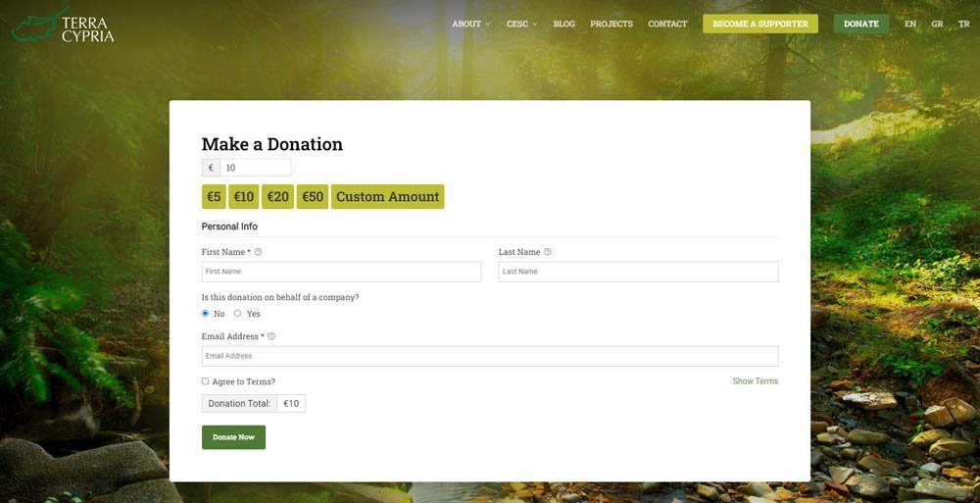This screenshot has width=980, height=503.
Task: Open the Blog menu item
Action: click(564, 24)
